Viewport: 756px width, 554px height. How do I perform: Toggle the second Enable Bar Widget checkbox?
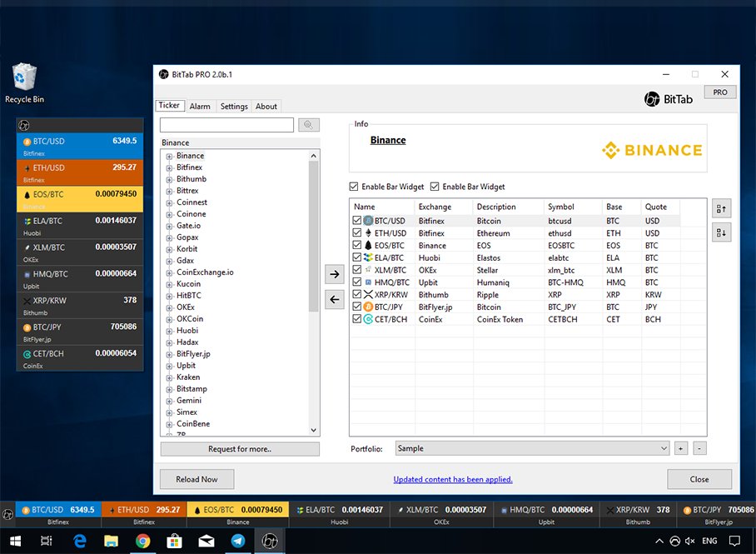point(435,187)
